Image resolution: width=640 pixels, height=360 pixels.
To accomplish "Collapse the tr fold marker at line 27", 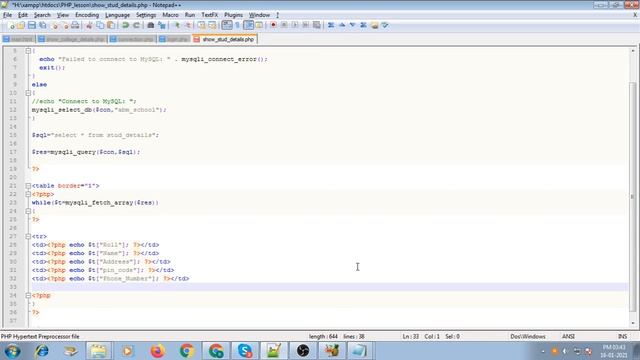I will coord(28,236).
